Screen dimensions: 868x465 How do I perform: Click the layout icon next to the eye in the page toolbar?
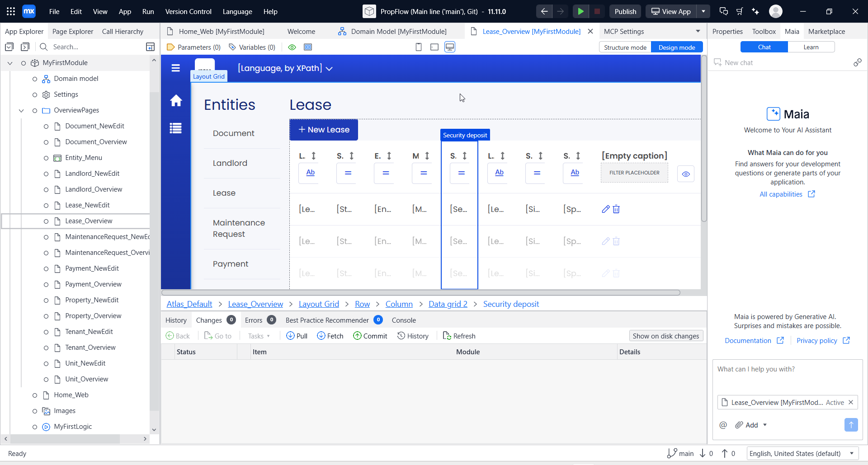tap(308, 47)
